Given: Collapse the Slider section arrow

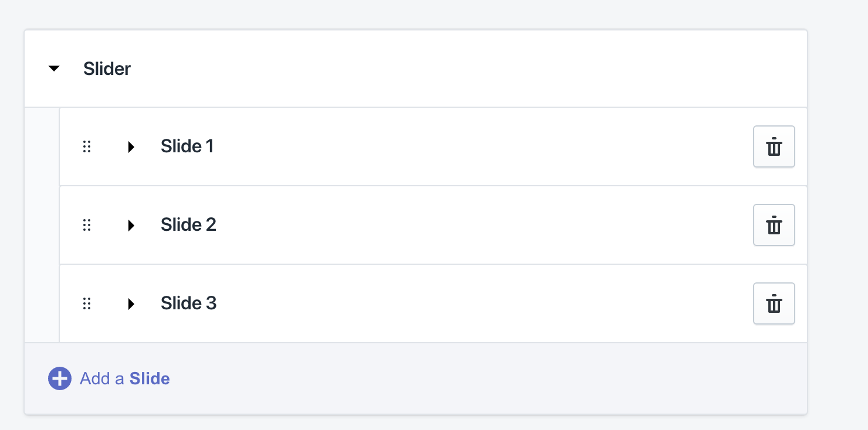Looking at the screenshot, I should click(x=54, y=69).
